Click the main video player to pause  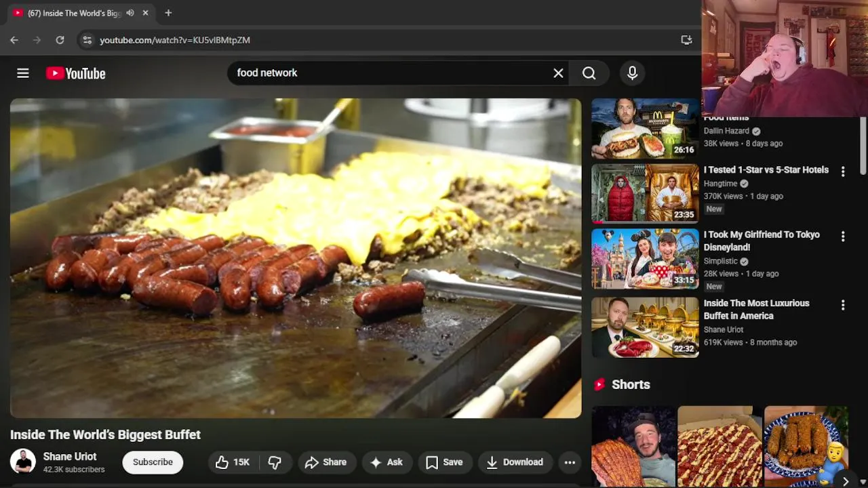(296, 258)
